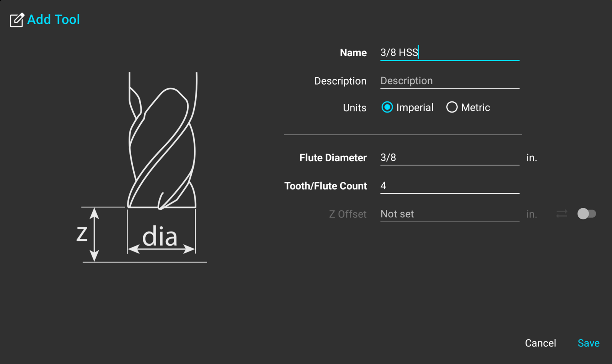612x364 pixels.
Task: Click the in. unit label next to Flute Diameter
Action: click(x=532, y=158)
